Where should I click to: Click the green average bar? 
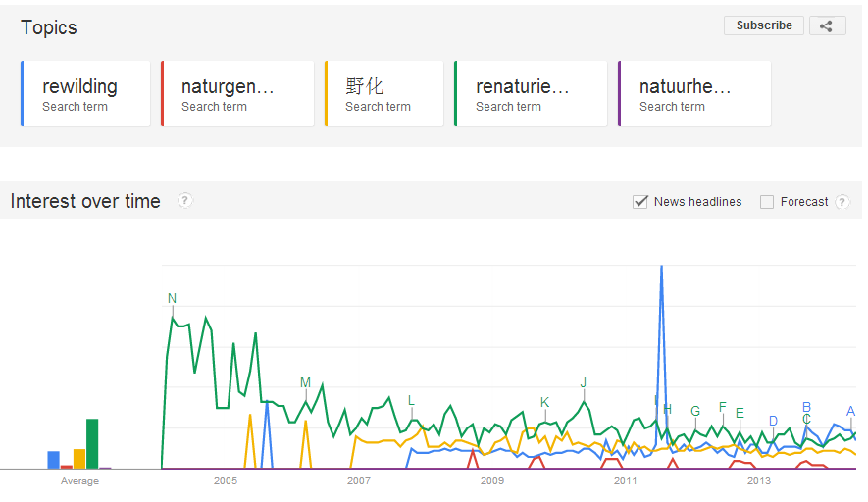[x=92, y=444]
